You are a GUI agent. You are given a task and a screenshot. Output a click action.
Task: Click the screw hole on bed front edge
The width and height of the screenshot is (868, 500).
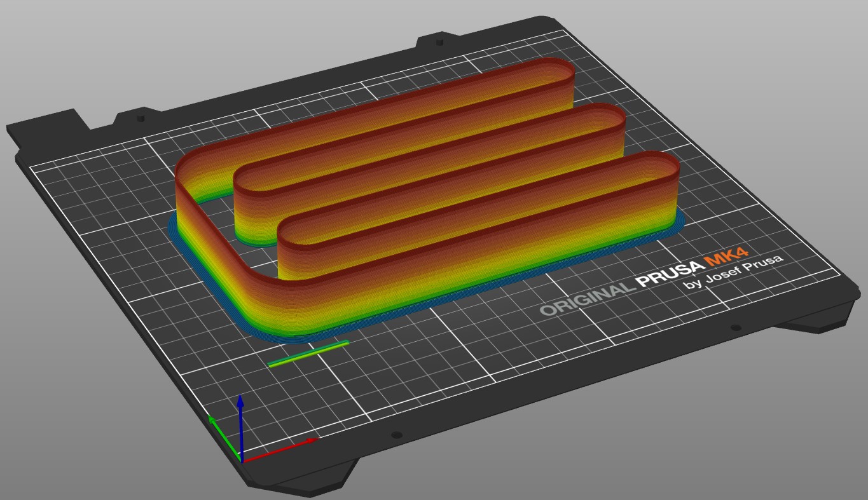pyautogui.click(x=396, y=435)
